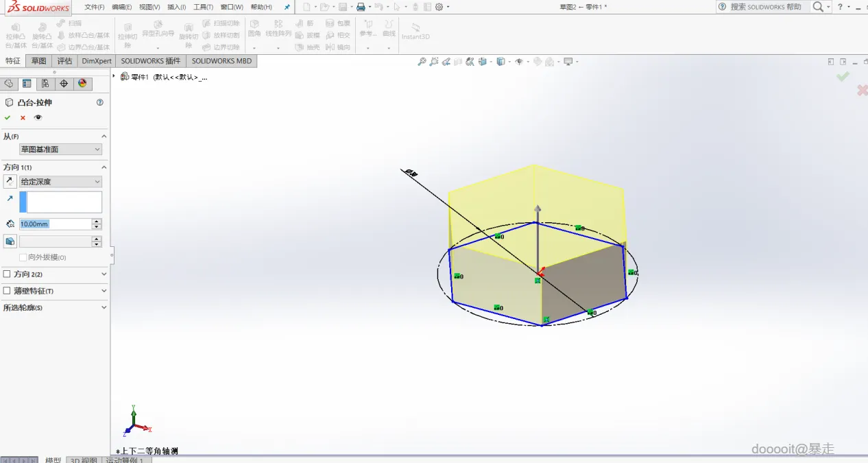Cancel the extrude with the red X

[x=23, y=117]
